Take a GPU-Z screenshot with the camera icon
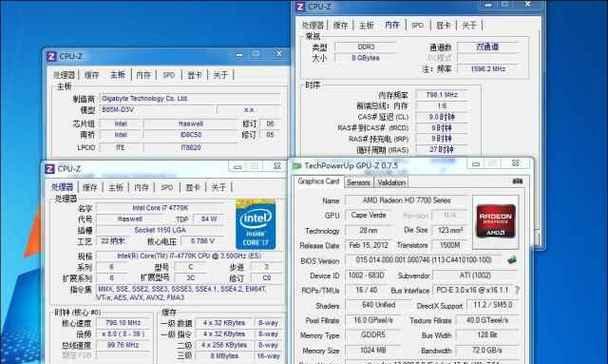This screenshot has height=364, width=608. point(517,181)
